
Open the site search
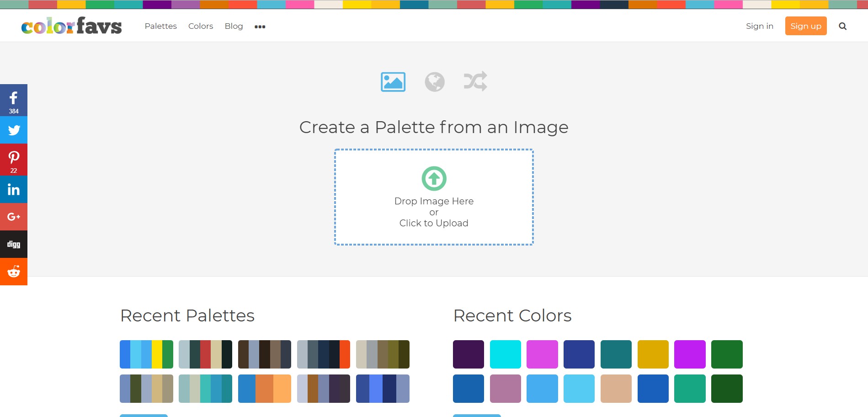click(x=842, y=26)
